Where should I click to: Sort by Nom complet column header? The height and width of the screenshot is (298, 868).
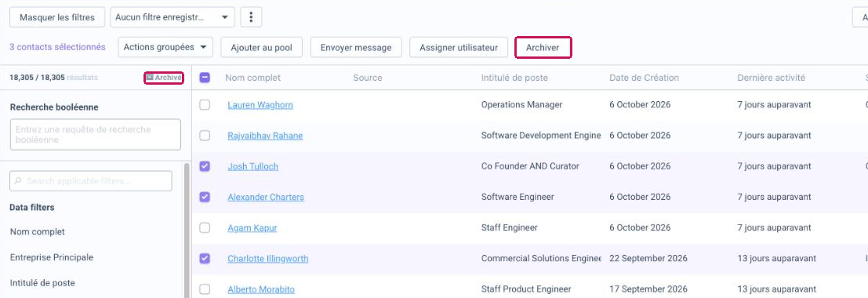[x=253, y=78]
